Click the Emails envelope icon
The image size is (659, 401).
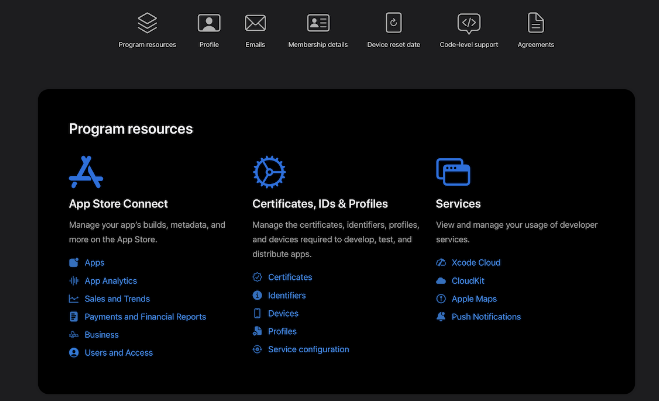pos(255,23)
